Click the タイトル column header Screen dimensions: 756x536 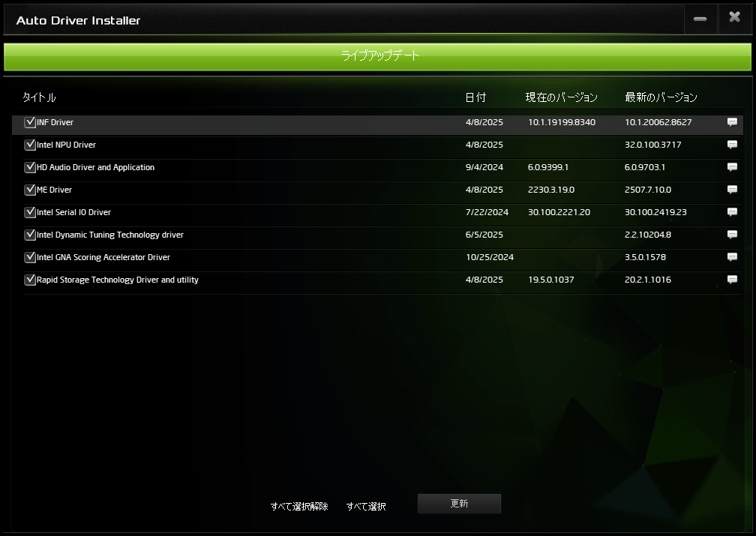pos(40,97)
